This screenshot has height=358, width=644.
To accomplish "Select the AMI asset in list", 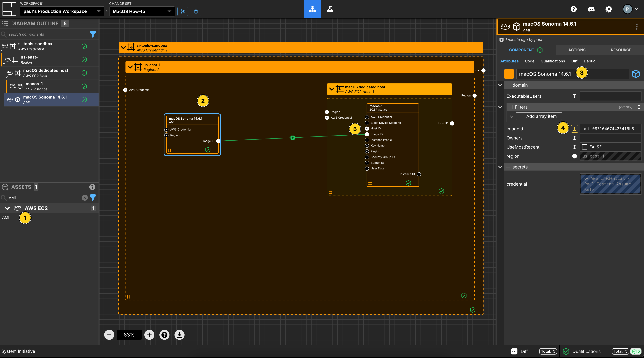I will click(6, 217).
